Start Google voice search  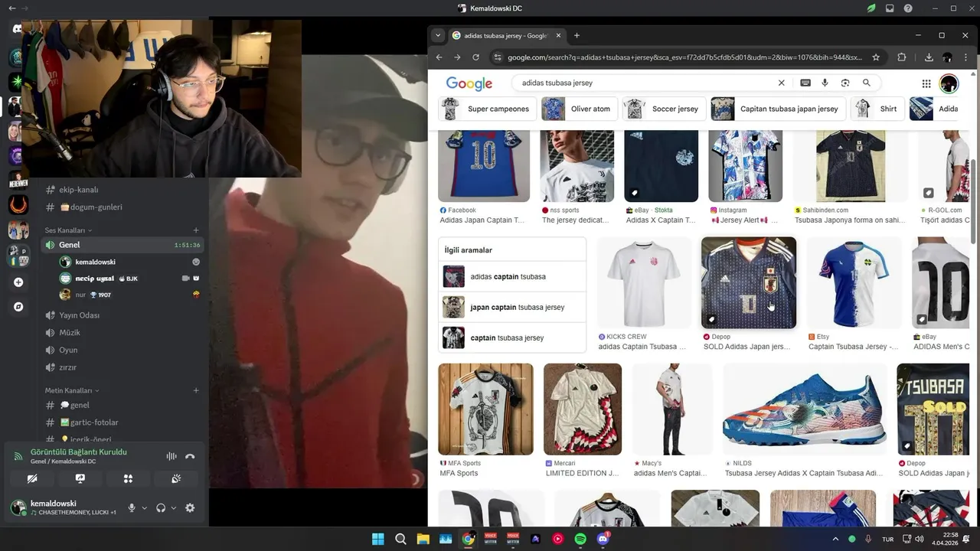pos(825,83)
